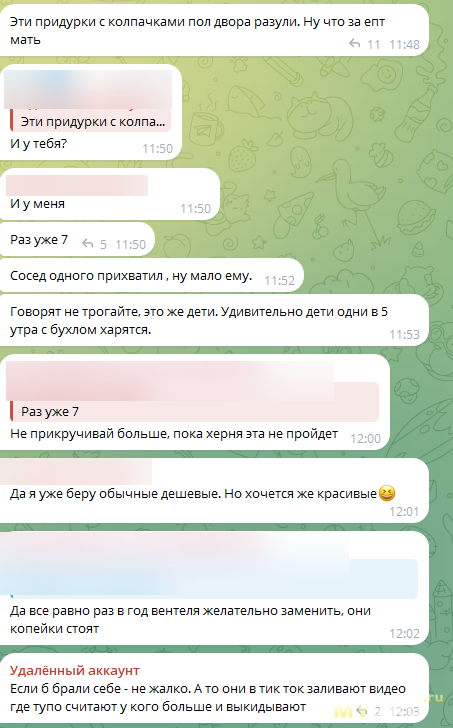Click 'Не прикручивай больше' message text

pyautogui.click(x=174, y=434)
